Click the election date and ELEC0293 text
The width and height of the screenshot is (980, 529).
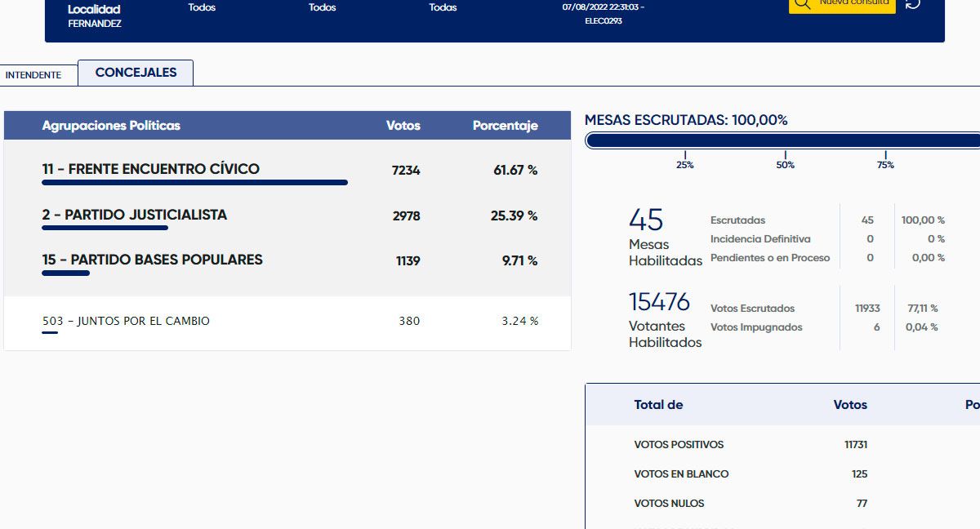604,14
